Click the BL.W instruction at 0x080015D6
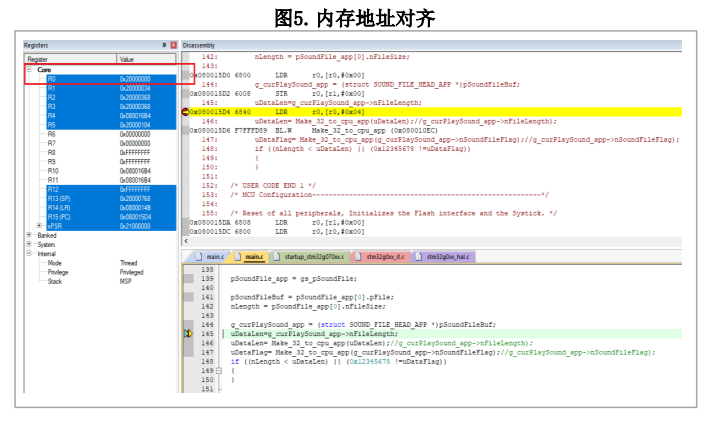Screen dimensions: 716x421 (x=314, y=131)
